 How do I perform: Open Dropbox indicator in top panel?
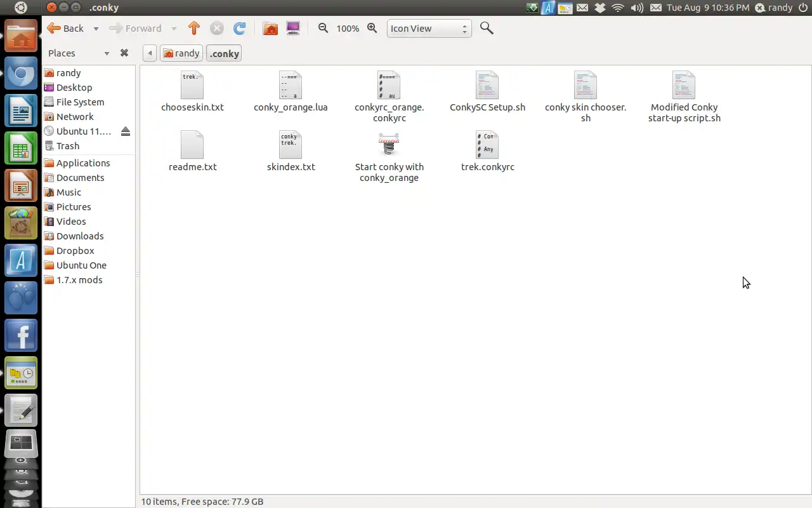(599, 8)
